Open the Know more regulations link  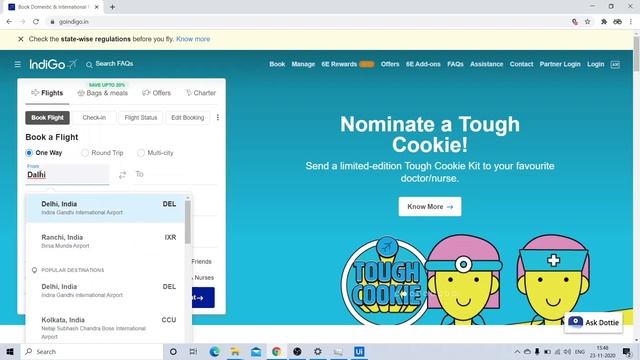(193, 39)
